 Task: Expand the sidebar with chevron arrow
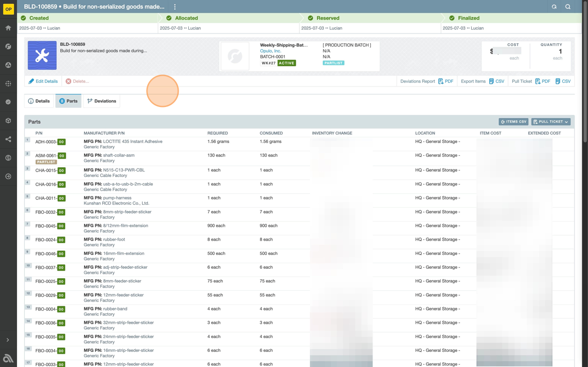[x=8, y=340]
